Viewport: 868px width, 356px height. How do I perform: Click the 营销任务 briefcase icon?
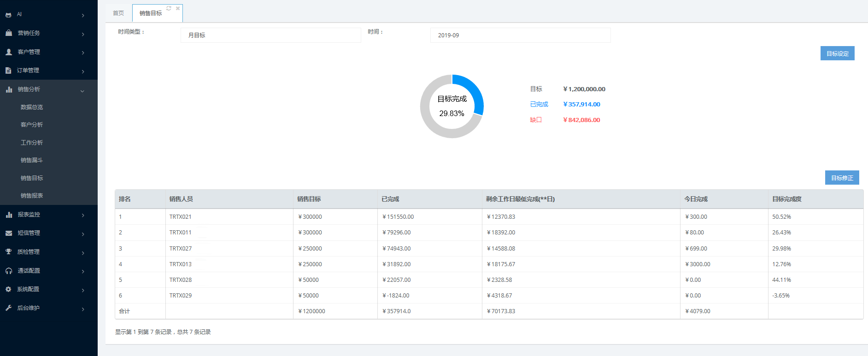pyautogui.click(x=8, y=33)
